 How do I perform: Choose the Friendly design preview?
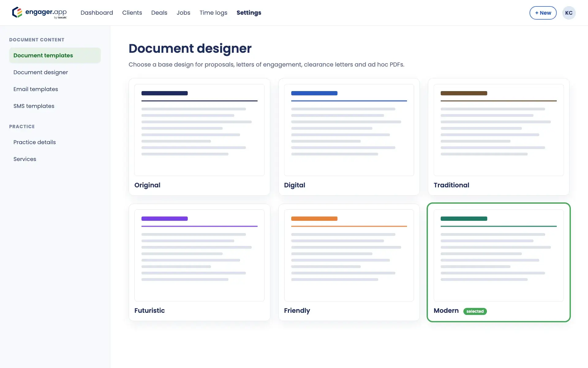pyautogui.click(x=349, y=255)
